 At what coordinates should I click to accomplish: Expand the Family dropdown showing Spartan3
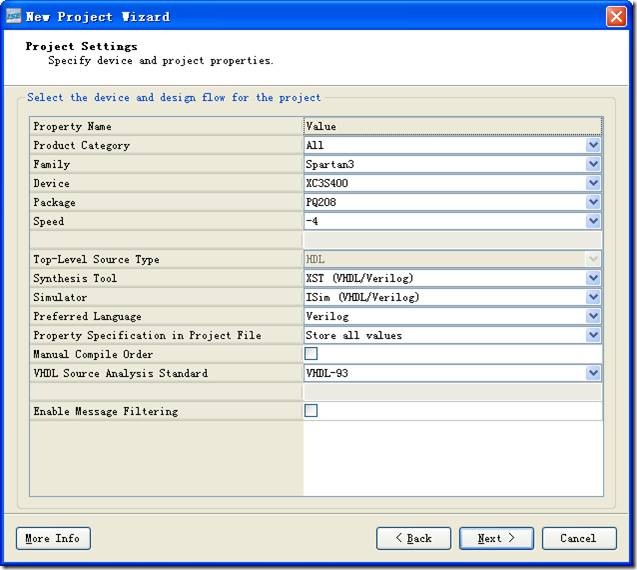click(593, 164)
